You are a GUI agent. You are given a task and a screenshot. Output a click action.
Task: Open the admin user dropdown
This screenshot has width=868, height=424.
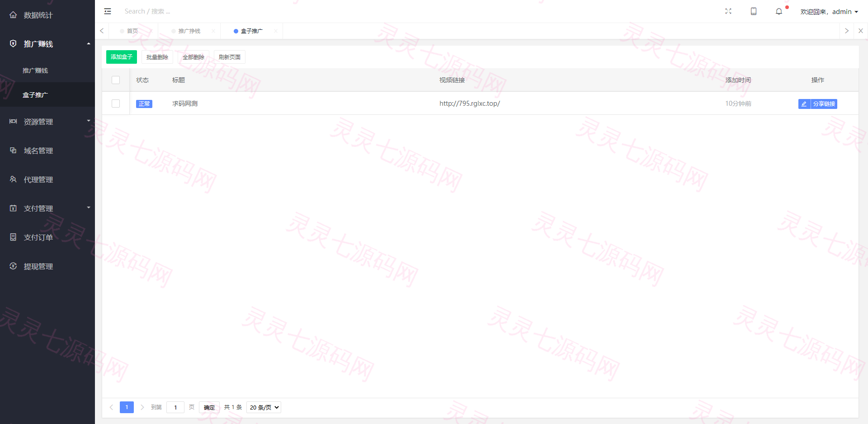pyautogui.click(x=829, y=12)
